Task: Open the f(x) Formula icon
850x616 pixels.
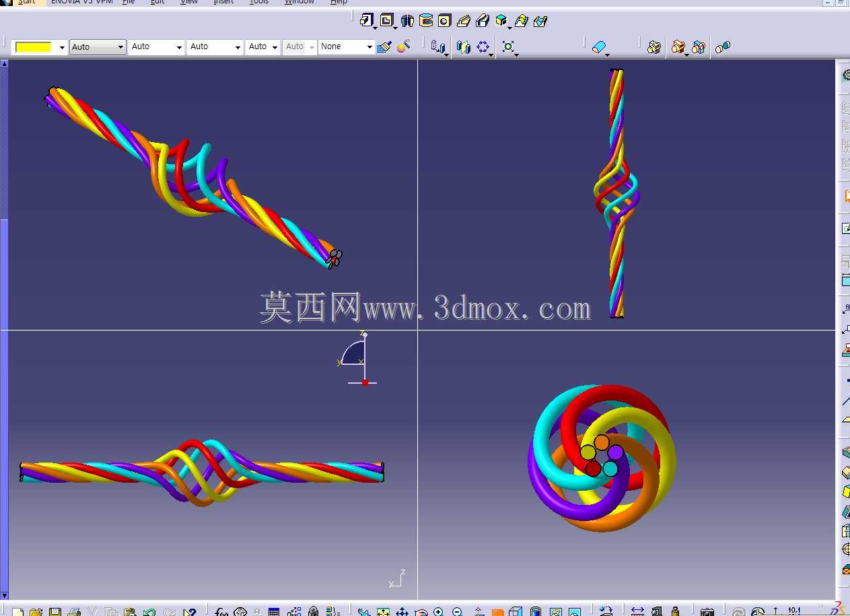Action: pos(221,612)
